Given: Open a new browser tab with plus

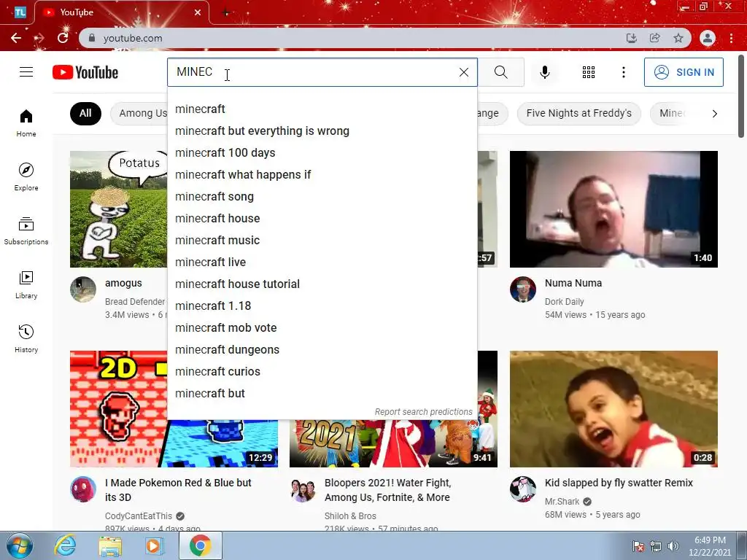Looking at the screenshot, I should (x=226, y=13).
